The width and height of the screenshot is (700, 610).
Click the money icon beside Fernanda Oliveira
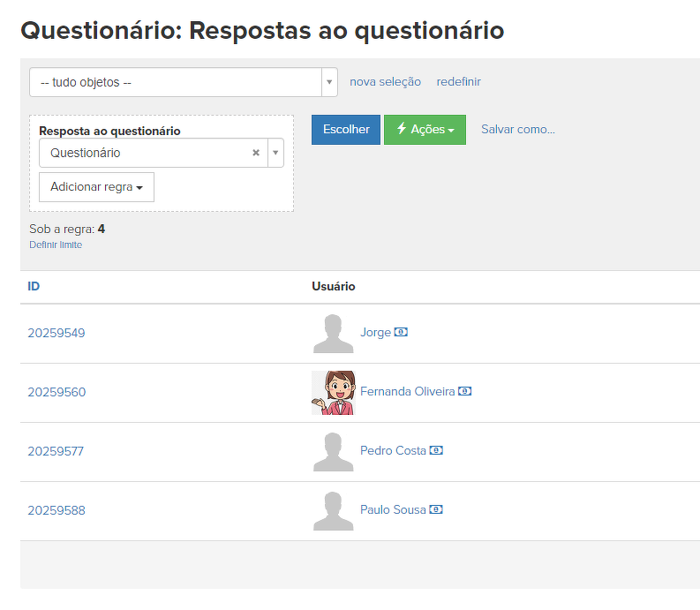click(465, 391)
